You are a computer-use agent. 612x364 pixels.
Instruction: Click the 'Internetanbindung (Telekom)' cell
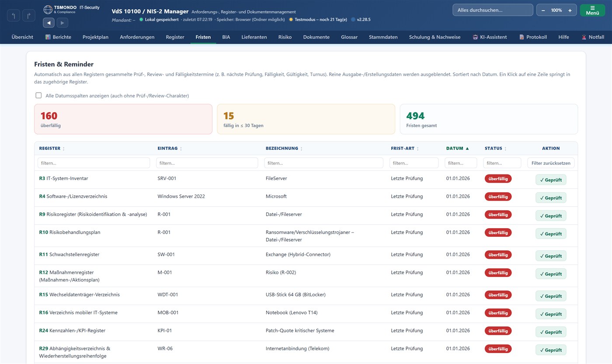pyautogui.click(x=297, y=348)
